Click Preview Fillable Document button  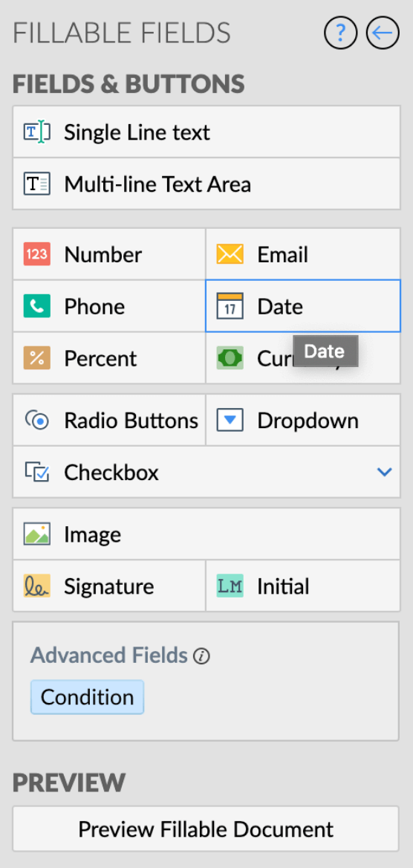(x=206, y=829)
